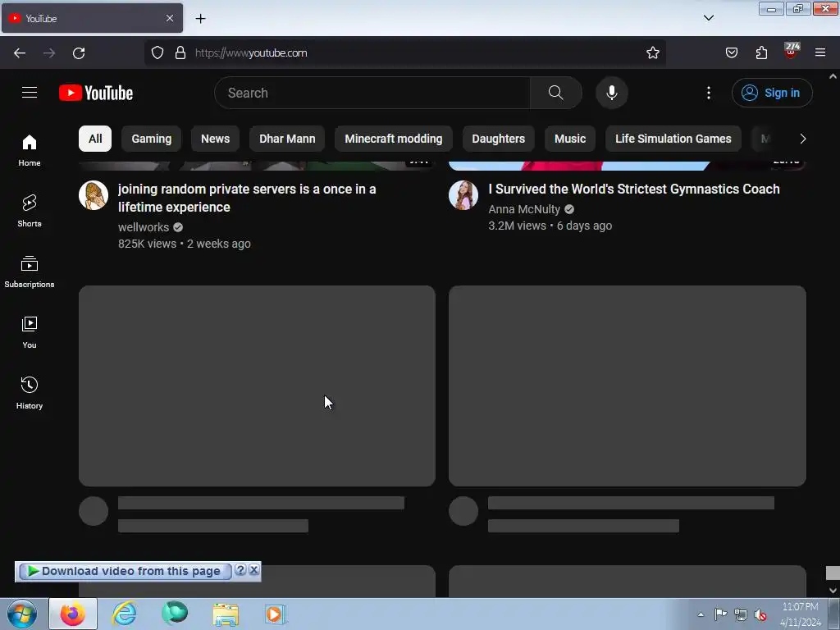Image resolution: width=840 pixels, height=630 pixels.
Task: Select the News filter chip
Action: click(x=216, y=139)
